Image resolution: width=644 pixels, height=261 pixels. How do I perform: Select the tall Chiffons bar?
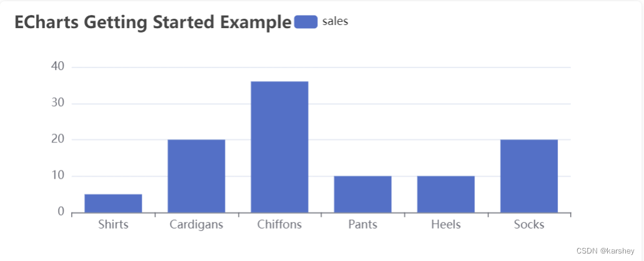279,147
